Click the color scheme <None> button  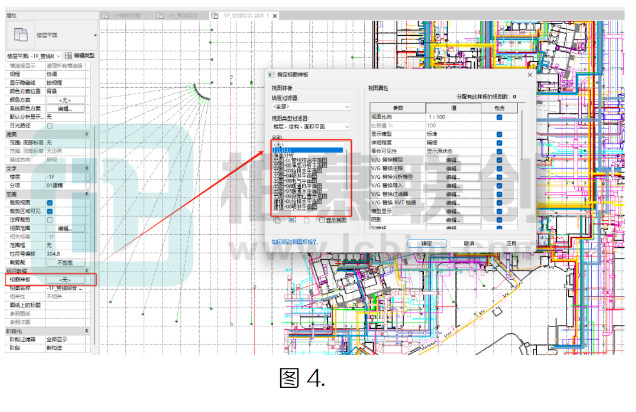(65, 100)
